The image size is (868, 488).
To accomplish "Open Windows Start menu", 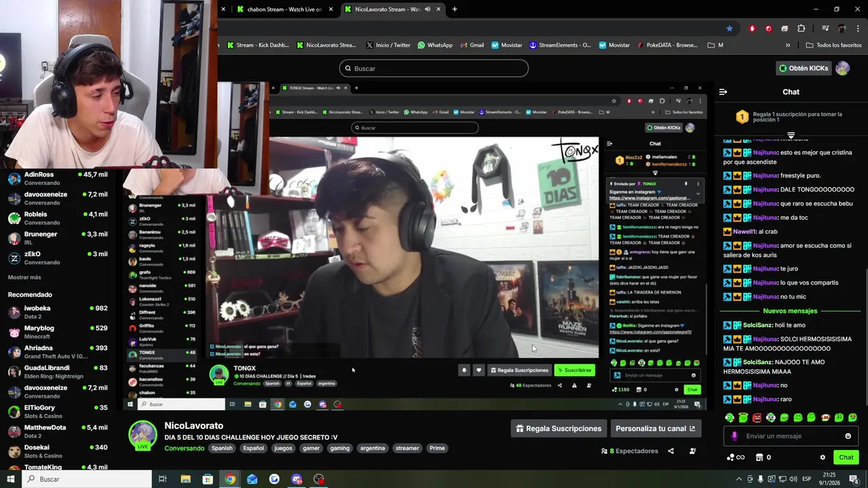I will [x=10, y=479].
